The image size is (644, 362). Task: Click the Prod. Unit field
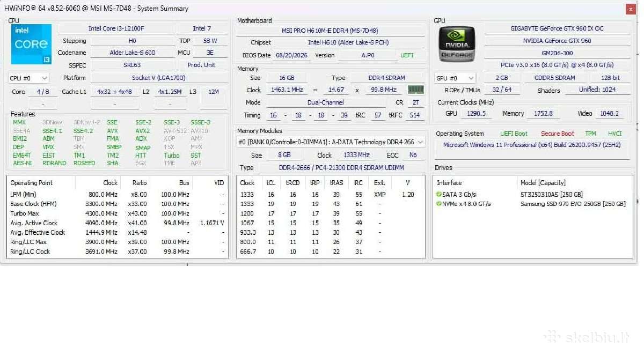(202, 65)
